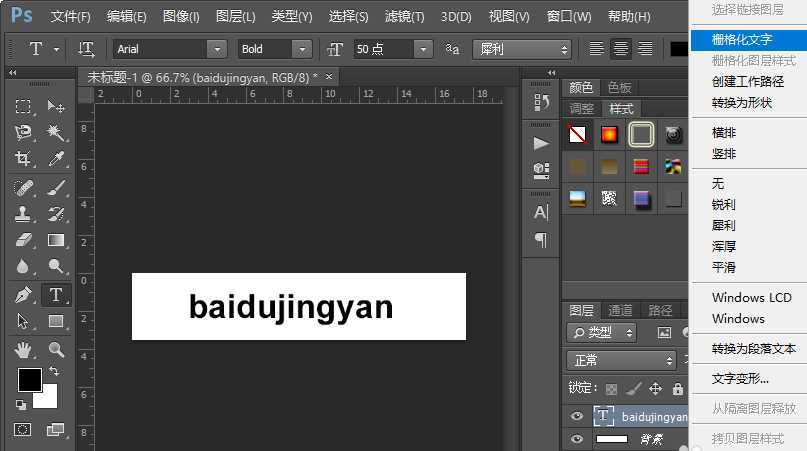Select the Crop tool
This screenshot has height=451, width=807.
tap(23, 159)
